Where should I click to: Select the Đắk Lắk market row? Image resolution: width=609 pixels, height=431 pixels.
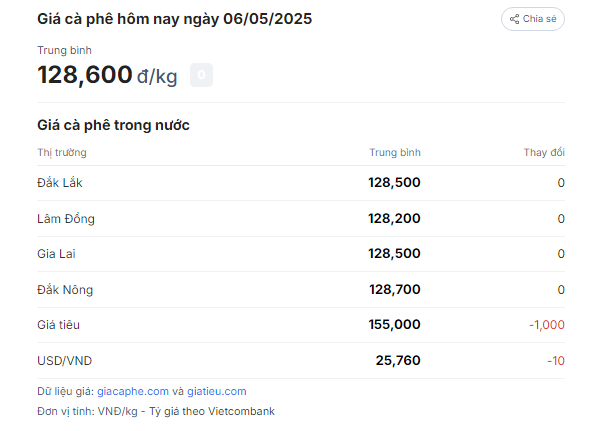click(x=301, y=183)
